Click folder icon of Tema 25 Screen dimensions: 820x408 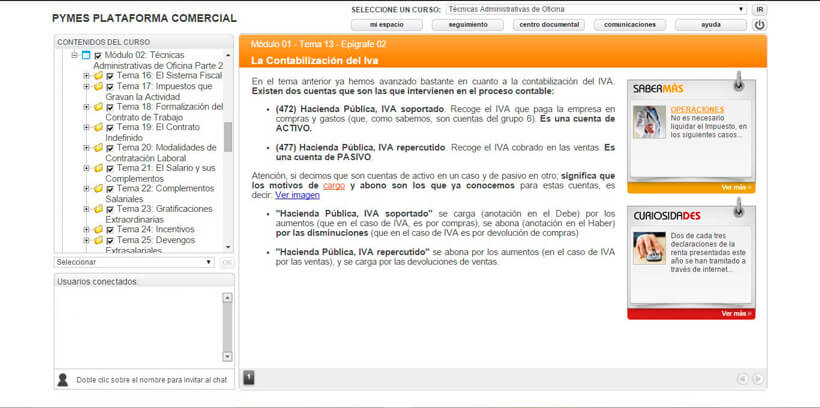point(98,240)
